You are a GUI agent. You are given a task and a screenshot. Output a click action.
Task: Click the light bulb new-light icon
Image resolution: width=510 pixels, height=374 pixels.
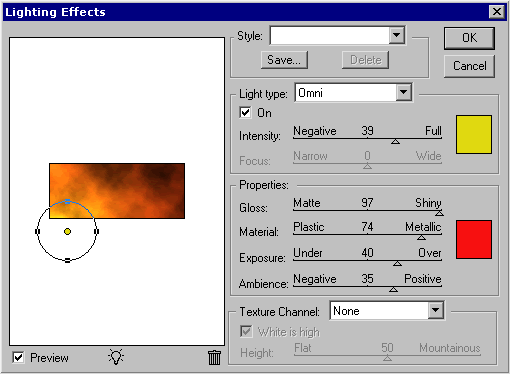click(x=116, y=357)
